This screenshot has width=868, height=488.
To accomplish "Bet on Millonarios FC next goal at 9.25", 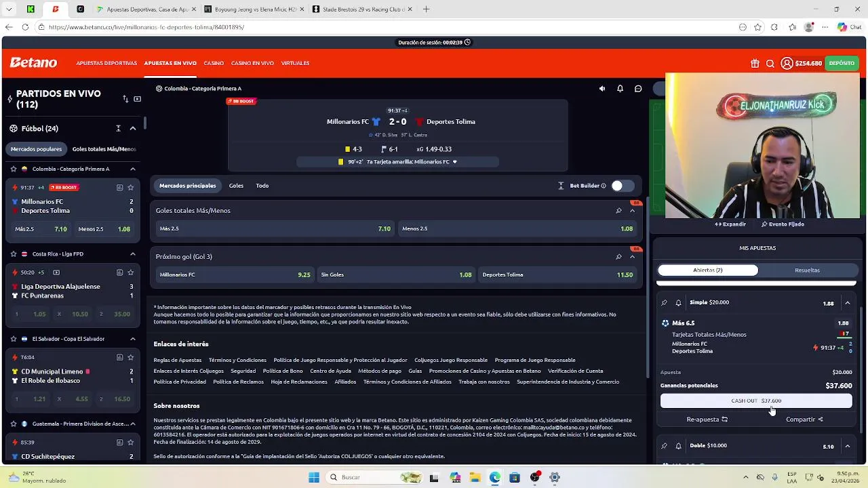I will coord(235,275).
